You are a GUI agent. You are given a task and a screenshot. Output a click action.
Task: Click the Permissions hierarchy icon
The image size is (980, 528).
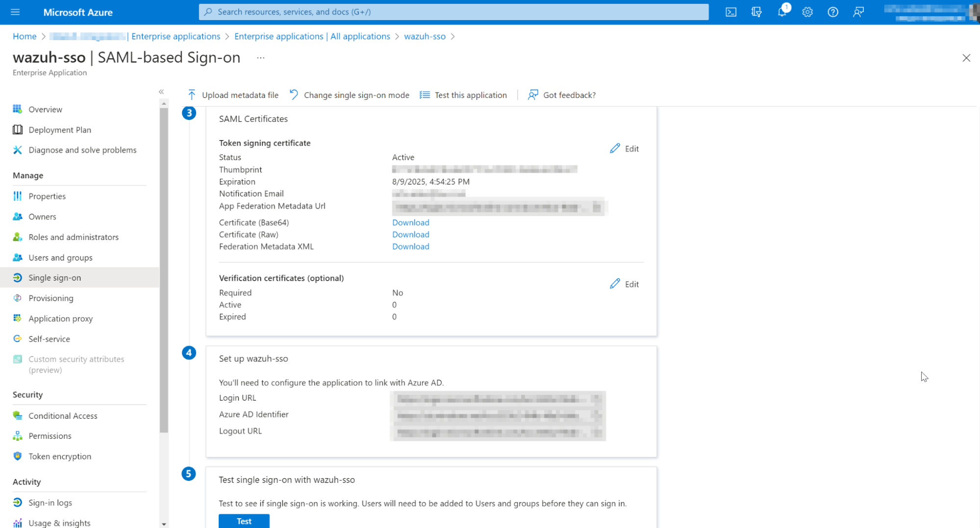point(18,435)
